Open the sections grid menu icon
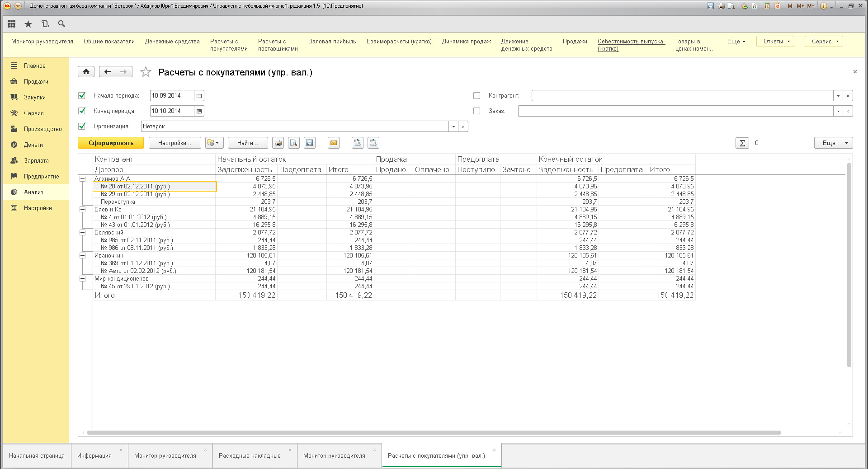Viewport: 868px width, 469px height. click(12, 24)
